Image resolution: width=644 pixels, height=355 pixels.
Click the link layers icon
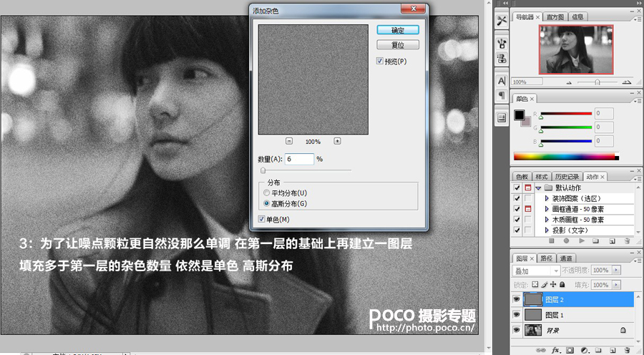point(540,350)
